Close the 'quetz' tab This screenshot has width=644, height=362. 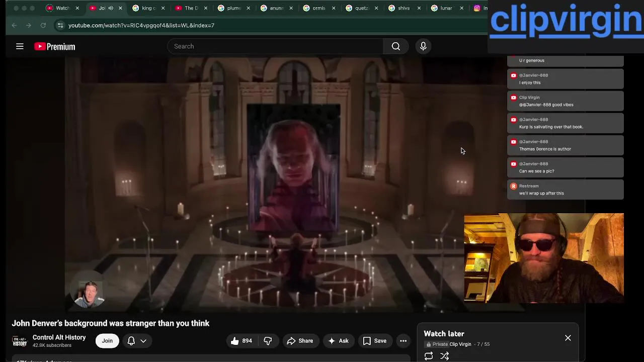(376, 8)
